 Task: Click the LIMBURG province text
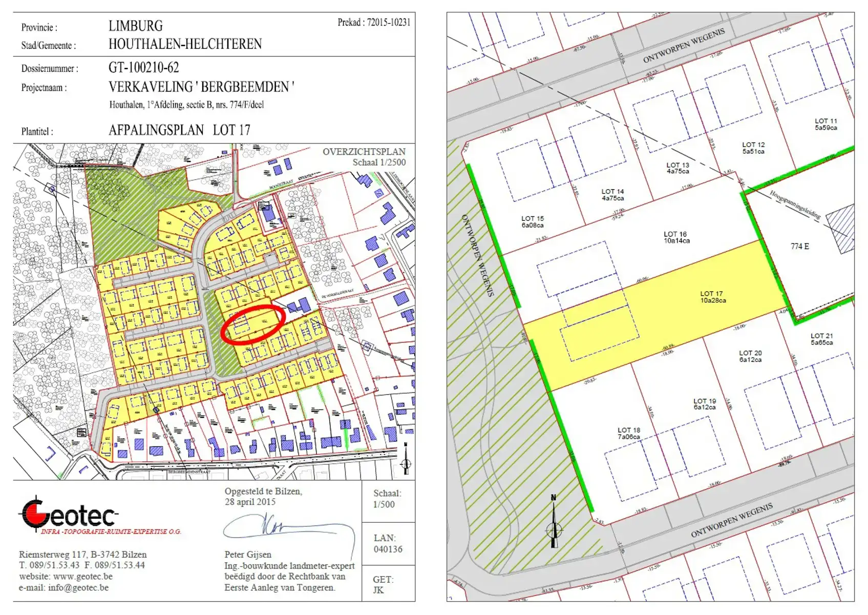click(x=136, y=26)
